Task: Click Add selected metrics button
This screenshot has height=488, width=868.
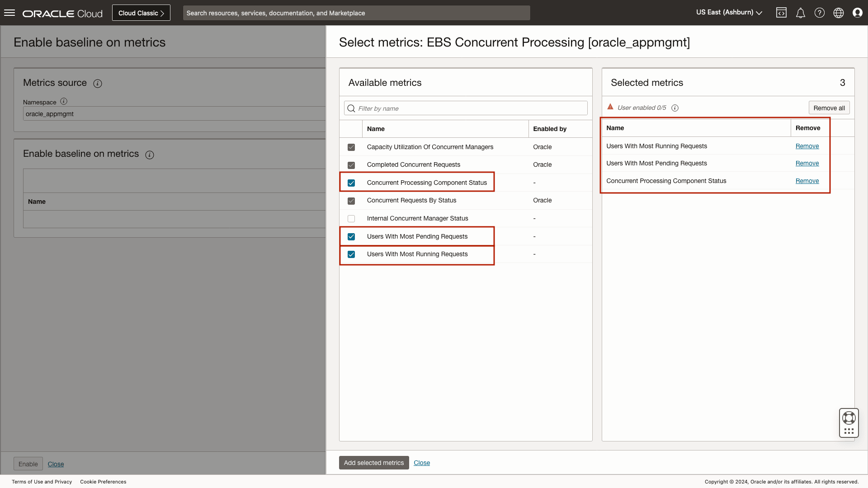Action: pyautogui.click(x=373, y=463)
